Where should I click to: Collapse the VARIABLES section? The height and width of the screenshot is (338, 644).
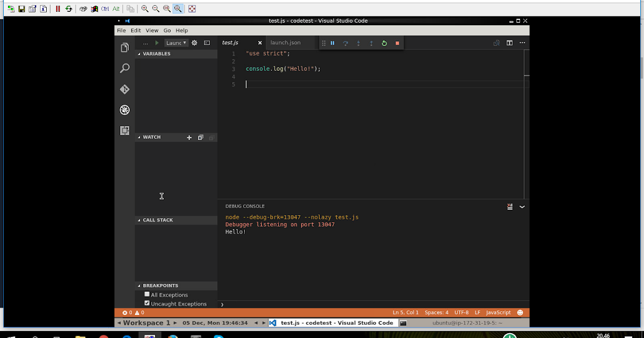tap(176, 54)
